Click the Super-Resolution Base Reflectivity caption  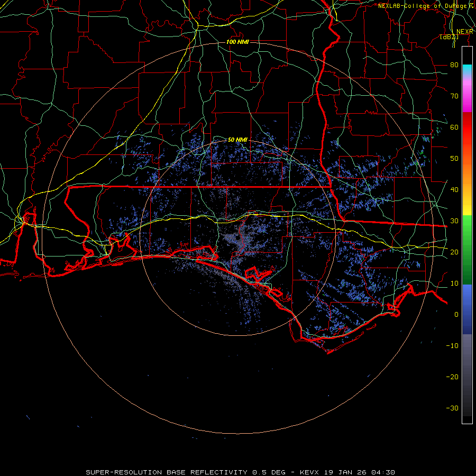tap(240, 472)
